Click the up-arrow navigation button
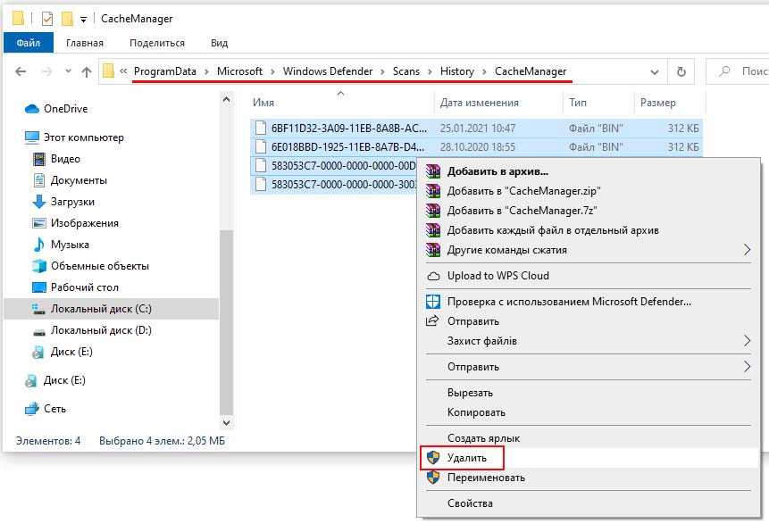 click(86, 71)
